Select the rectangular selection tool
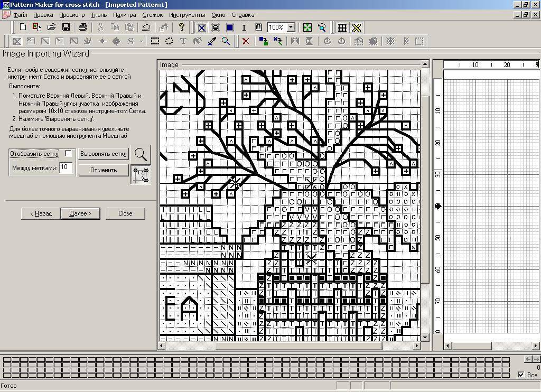 (155, 41)
